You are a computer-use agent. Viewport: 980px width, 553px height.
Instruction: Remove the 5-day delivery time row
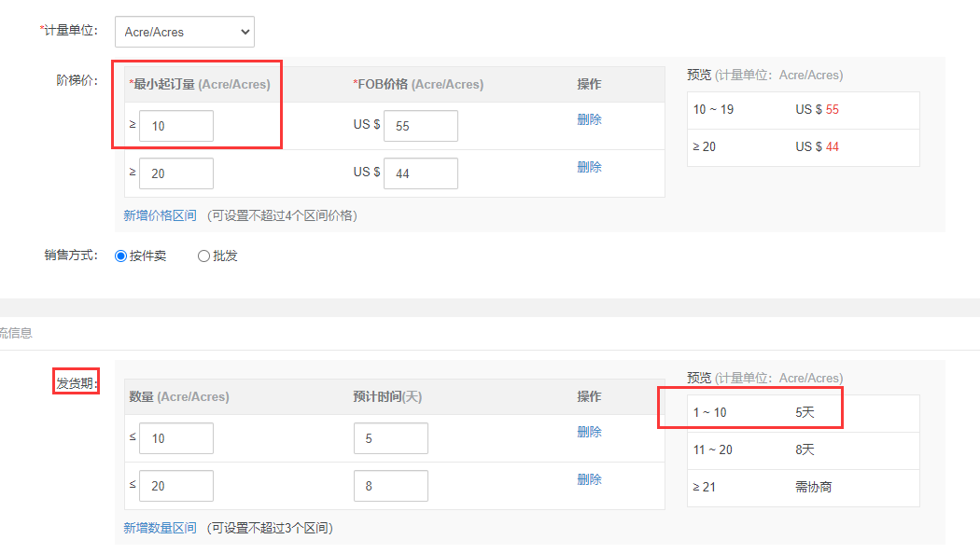click(x=589, y=432)
